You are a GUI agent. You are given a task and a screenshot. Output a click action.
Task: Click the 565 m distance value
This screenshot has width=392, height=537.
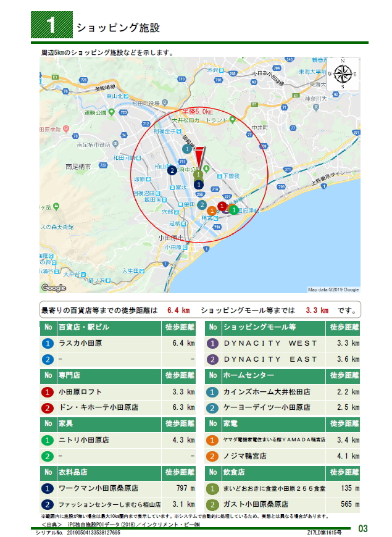coord(350,504)
